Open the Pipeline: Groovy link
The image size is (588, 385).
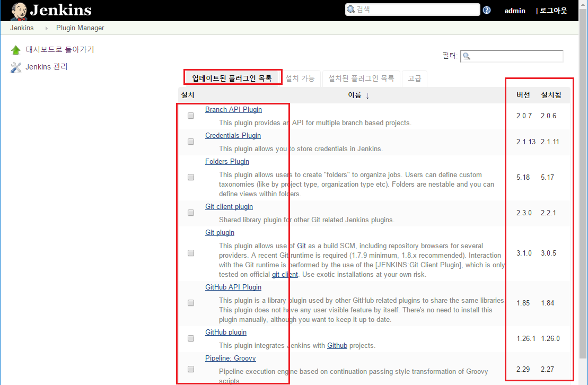[x=230, y=358]
